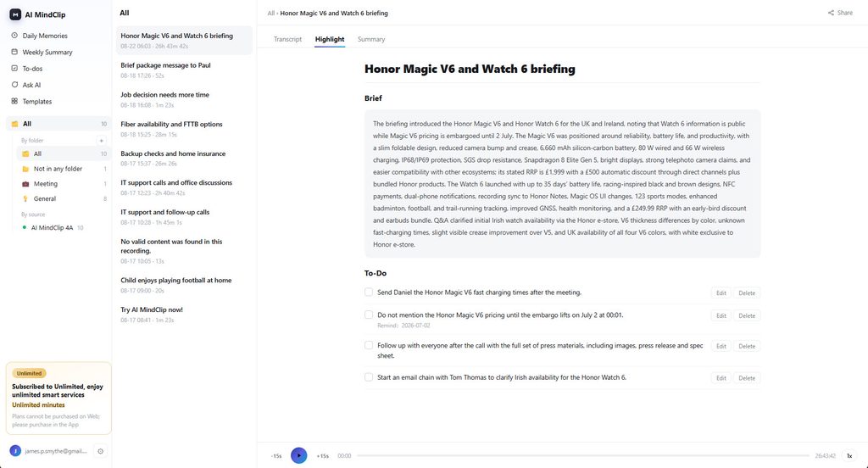The image size is (868, 468).
Task: Edit the press materials follow-up to-do
Action: pos(721,346)
